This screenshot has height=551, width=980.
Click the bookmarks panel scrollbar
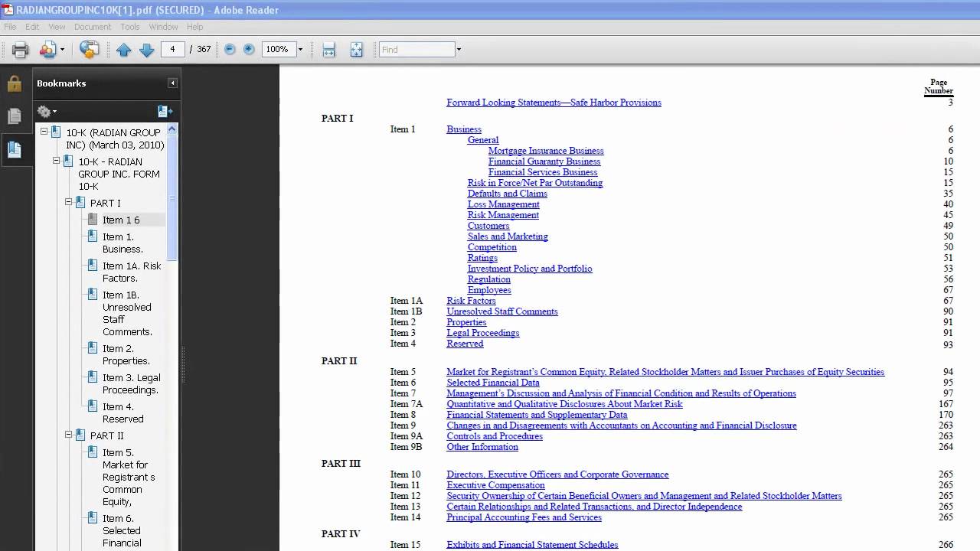(172, 199)
